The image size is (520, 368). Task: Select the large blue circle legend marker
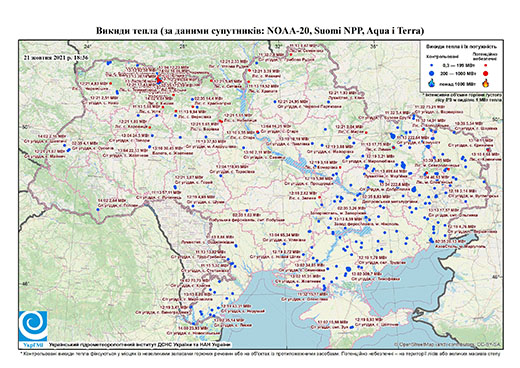[432, 73]
